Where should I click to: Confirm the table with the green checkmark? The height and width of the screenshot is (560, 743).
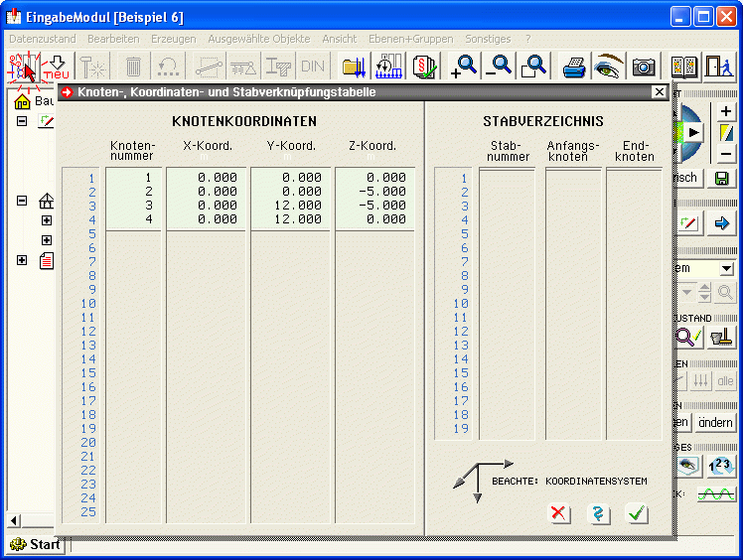tap(637, 513)
